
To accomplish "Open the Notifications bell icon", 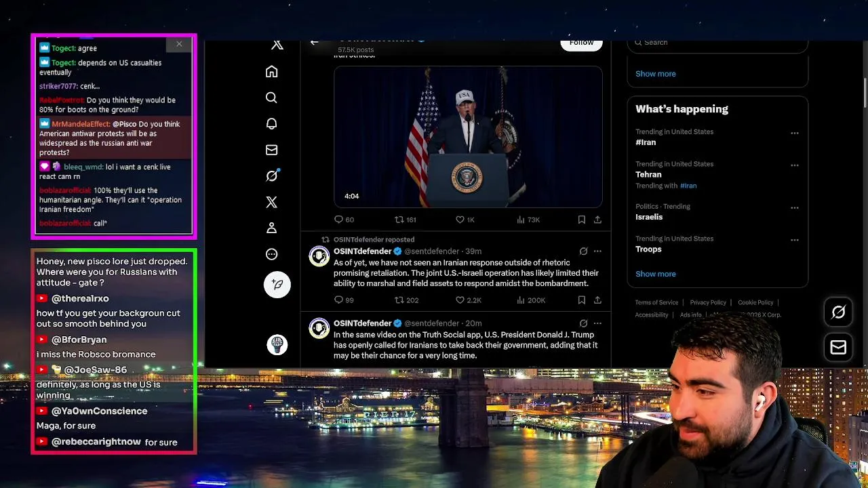I will coord(271,123).
